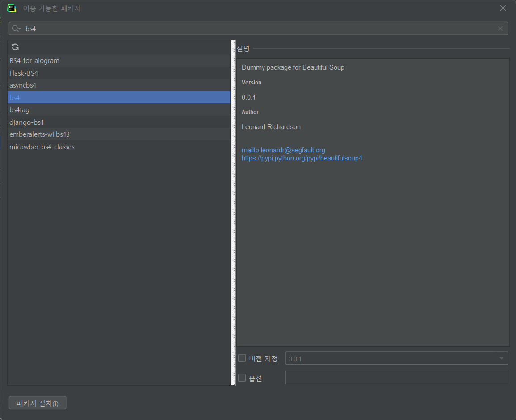The height and width of the screenshot is (420, 516).
Task: Select micawber-bs4-classes package
Action: click(119, 147)
